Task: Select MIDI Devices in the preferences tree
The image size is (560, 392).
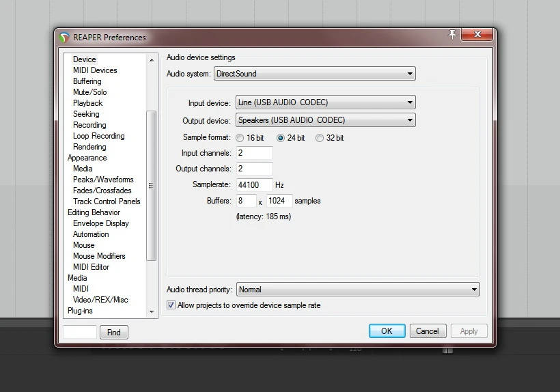Action: (95, 70)
